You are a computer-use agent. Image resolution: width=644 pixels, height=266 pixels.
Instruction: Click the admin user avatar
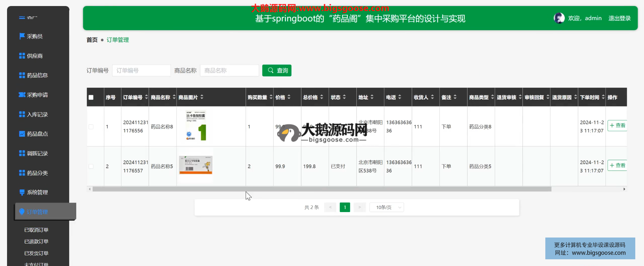(x=559, y=18)
